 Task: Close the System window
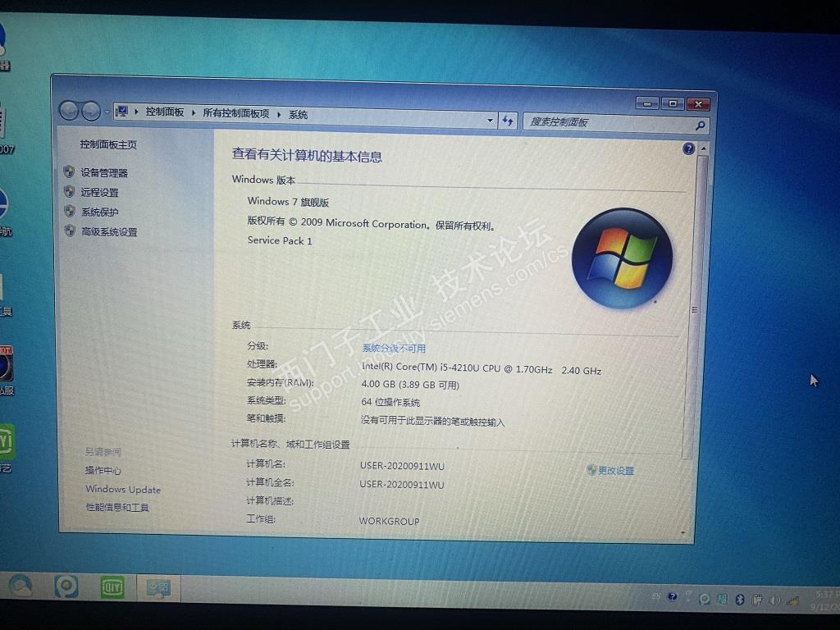point(699,104)
